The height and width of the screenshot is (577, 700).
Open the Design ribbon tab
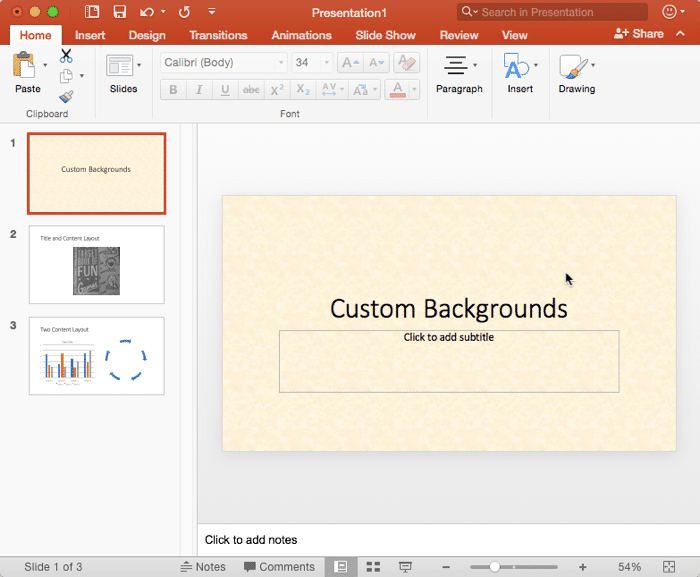coord(147,35)
